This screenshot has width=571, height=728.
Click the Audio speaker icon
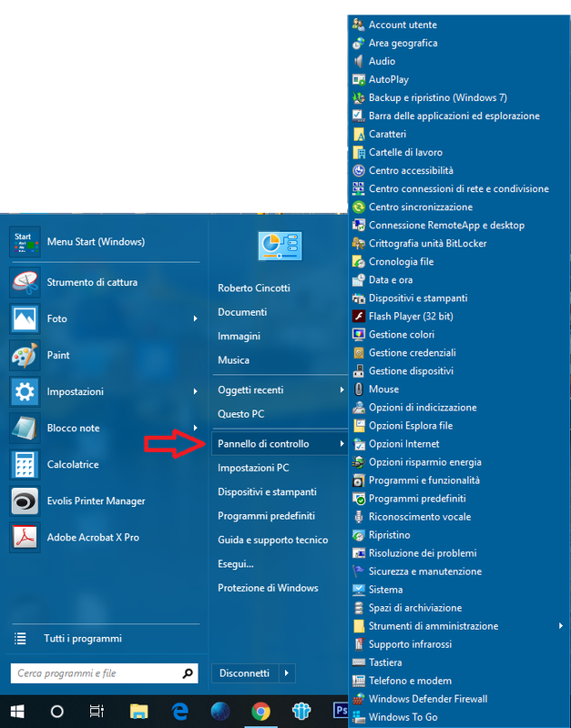click(358, 61)
